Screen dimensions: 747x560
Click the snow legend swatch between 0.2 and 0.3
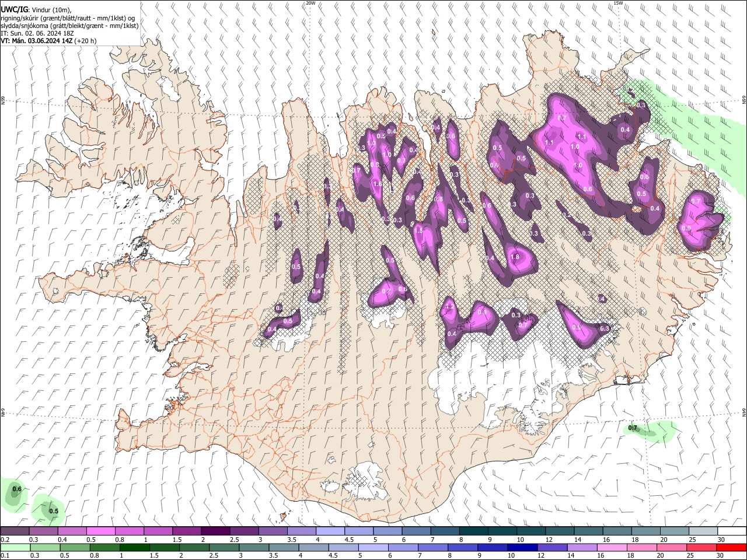pyautogui.click(x=15, y=531)
